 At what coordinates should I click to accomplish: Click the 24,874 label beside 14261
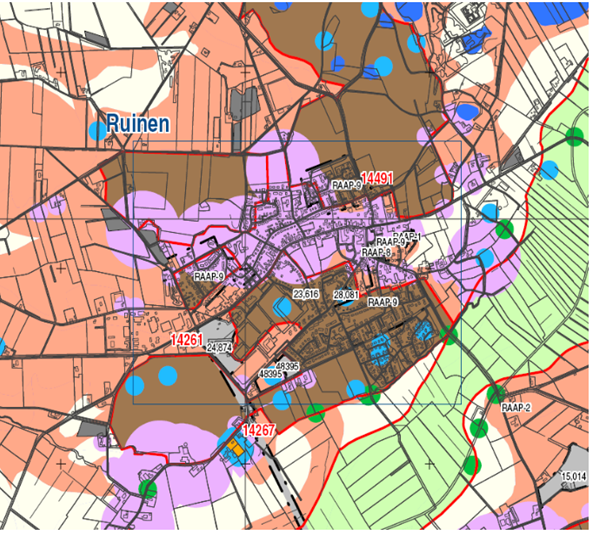[x=219, y=347]
